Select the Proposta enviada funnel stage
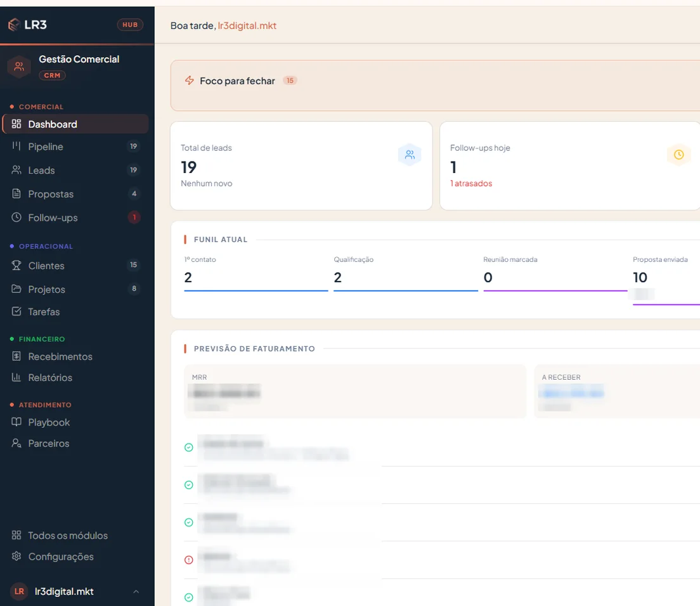 (666, 280)
